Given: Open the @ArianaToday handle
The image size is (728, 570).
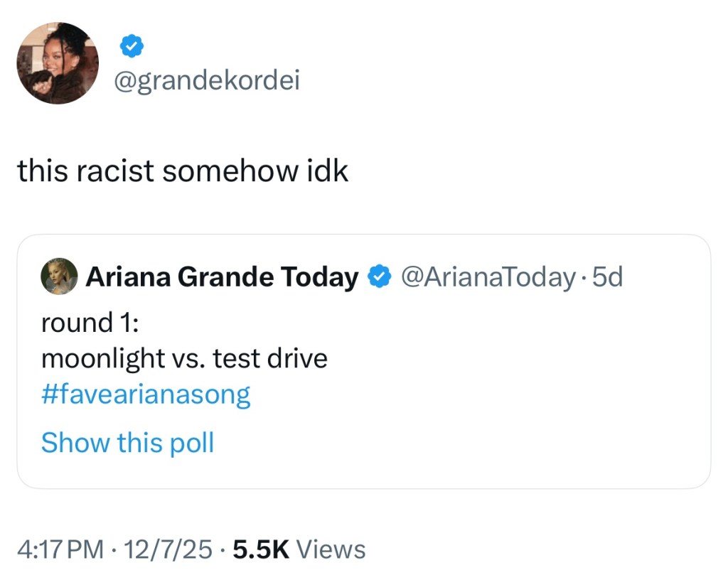Looking at the screenshot, I should point(488,277).
